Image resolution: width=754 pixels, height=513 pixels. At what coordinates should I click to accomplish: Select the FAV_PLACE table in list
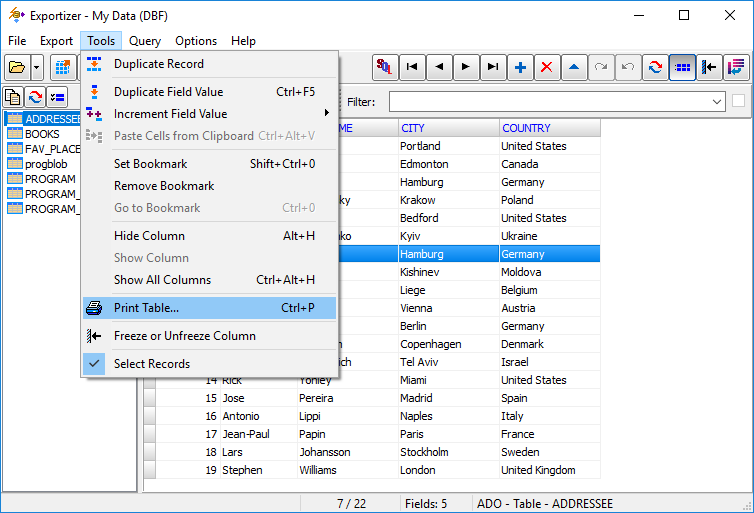(52, 149)
